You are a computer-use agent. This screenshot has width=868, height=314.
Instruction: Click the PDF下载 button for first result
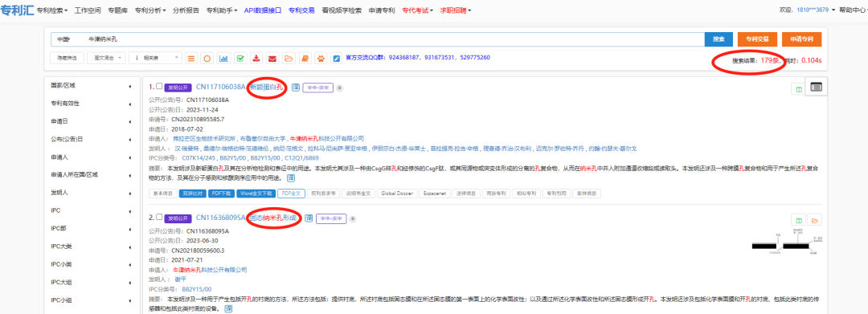tap(222, 194)
